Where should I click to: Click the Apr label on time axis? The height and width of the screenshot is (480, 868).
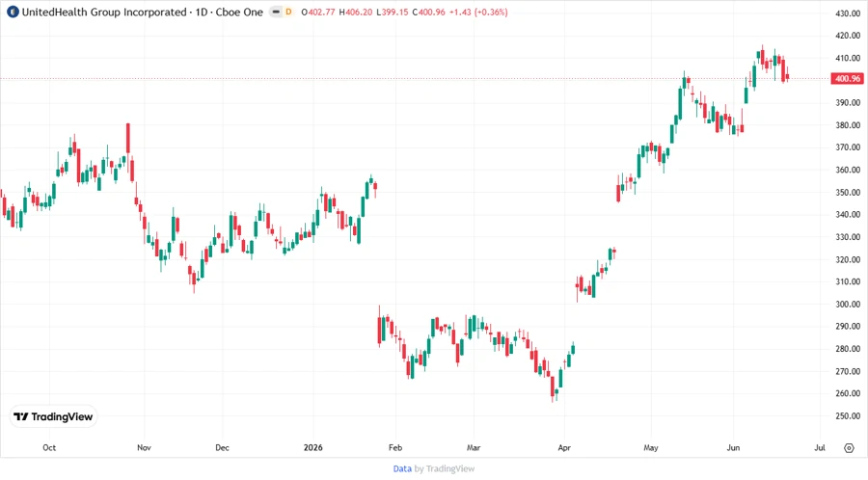pyautogui.click(x=564, y=448)
